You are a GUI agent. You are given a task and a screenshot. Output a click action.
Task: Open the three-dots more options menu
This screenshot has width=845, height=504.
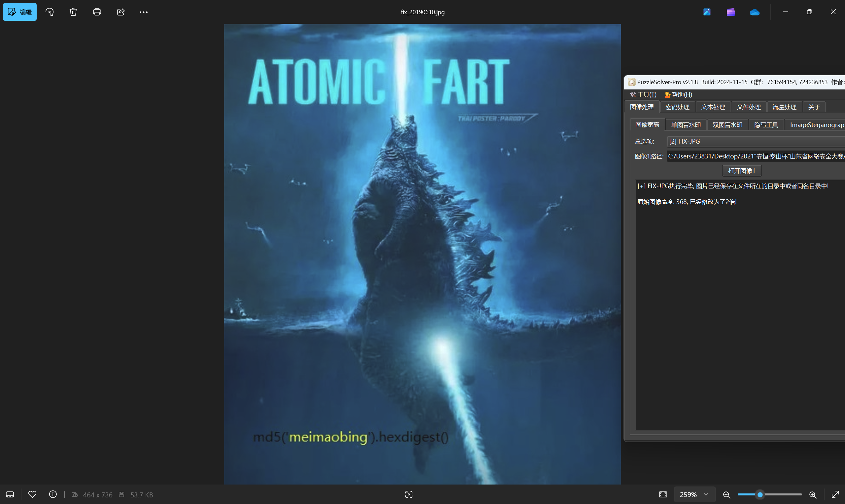point(144,12)
